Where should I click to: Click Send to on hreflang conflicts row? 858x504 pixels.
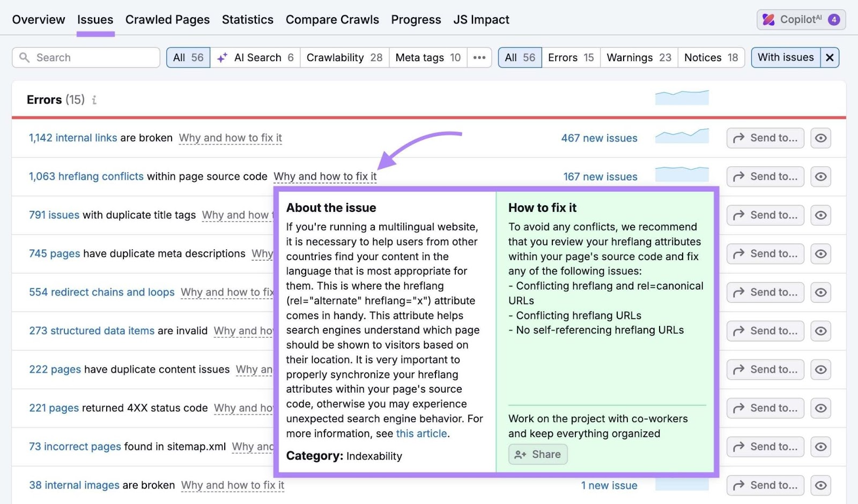(765, 176)
